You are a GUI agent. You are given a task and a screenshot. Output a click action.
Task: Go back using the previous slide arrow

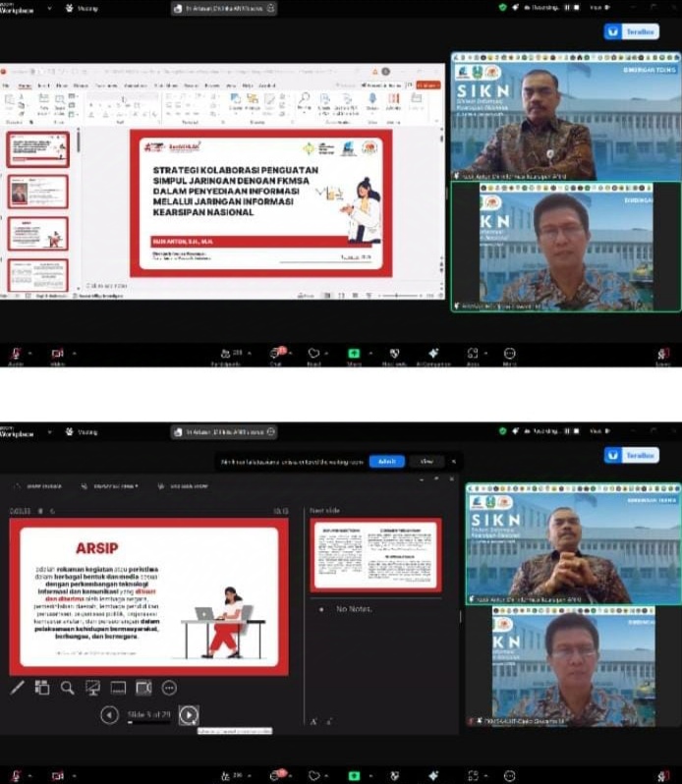(x=110, y=715)
